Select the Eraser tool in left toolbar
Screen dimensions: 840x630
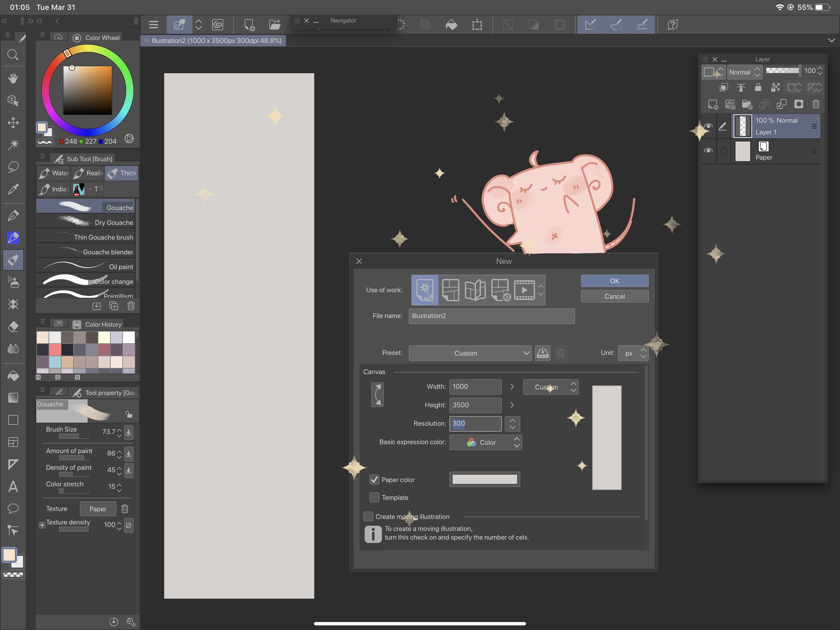(x=13, y=327)
